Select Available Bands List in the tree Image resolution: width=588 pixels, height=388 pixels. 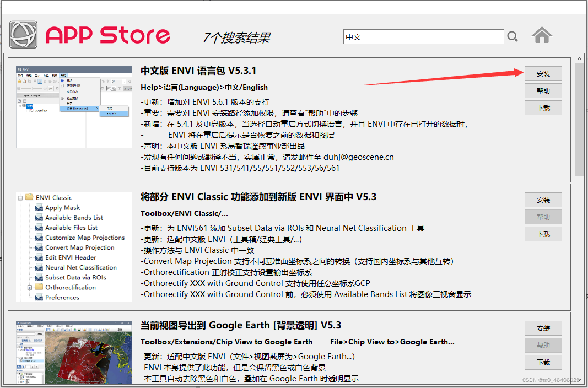[x=74, y=218]
